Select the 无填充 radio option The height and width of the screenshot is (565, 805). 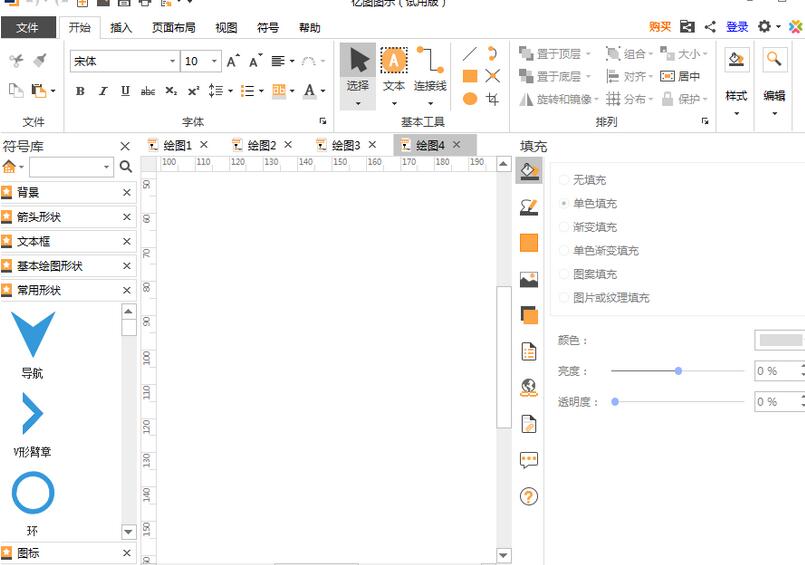(565, 180)
